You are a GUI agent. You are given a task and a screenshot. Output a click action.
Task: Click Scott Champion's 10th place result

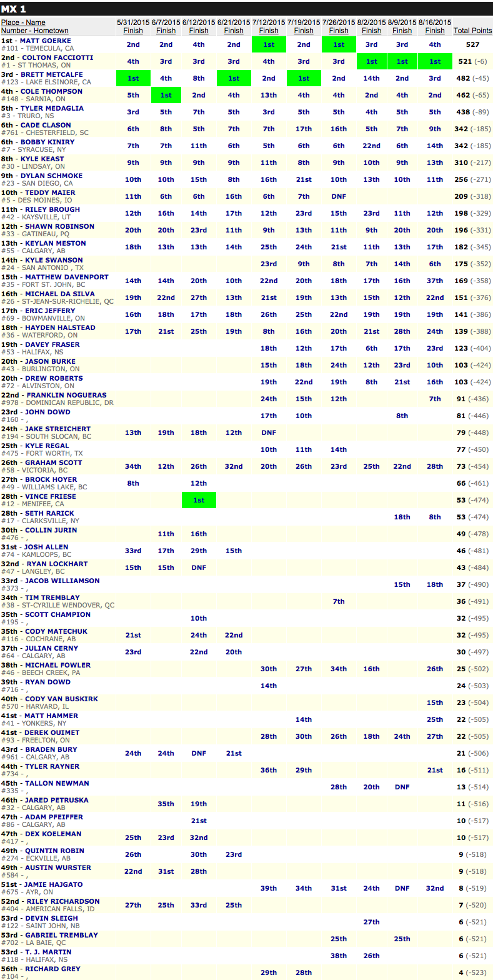[x=199, y=618]
